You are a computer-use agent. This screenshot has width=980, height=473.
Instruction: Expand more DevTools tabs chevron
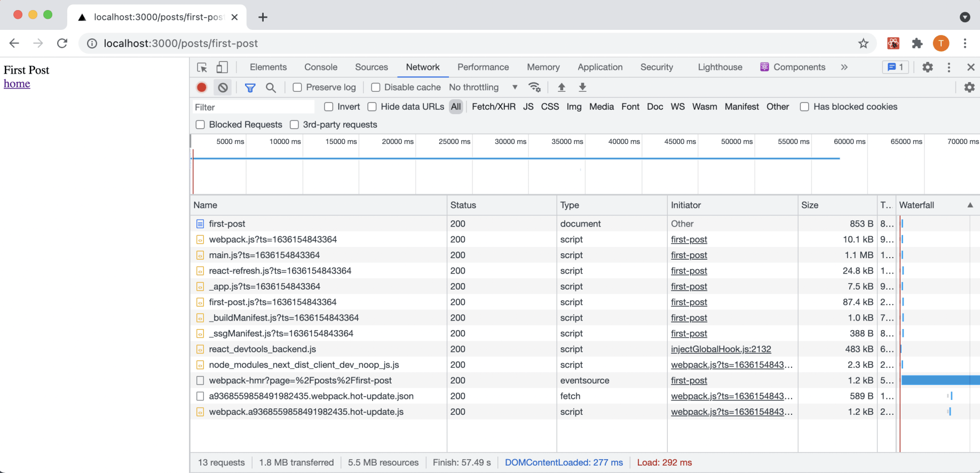point(844,67)
